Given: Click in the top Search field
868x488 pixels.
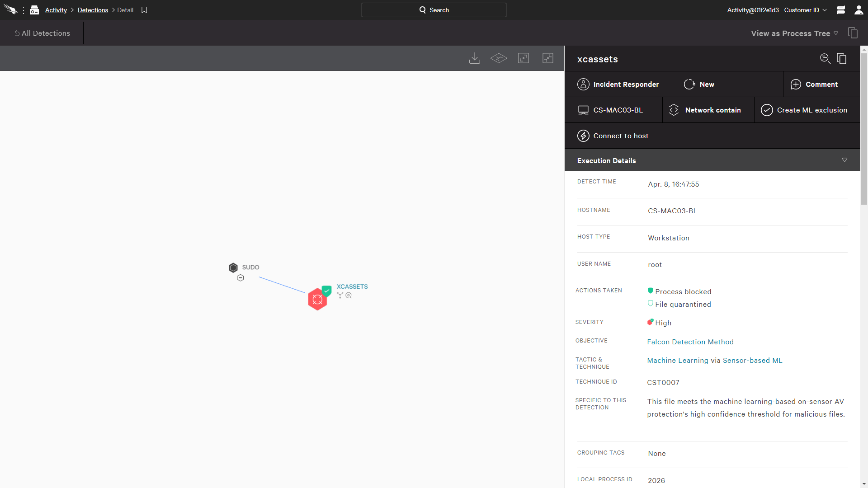Looking at the screenshot, I should tap(434, 10).
